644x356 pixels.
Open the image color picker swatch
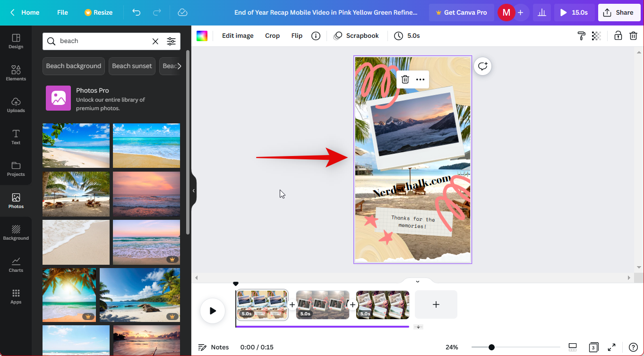202,36
